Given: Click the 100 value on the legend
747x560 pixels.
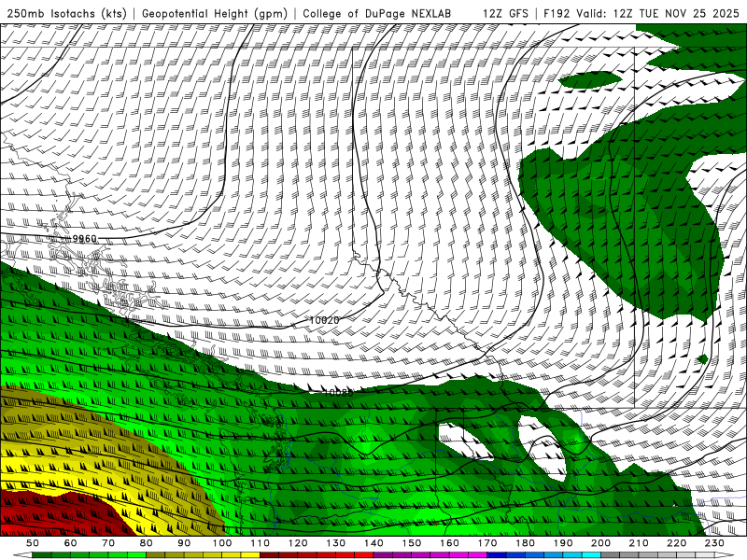Looking at the screenshot, I should click(222, 543).
